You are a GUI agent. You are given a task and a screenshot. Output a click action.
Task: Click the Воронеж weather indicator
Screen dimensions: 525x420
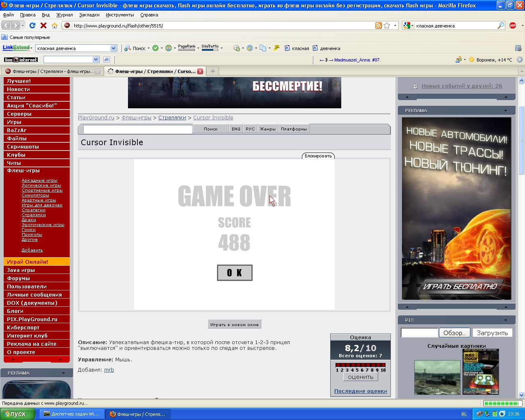(491, 60)
